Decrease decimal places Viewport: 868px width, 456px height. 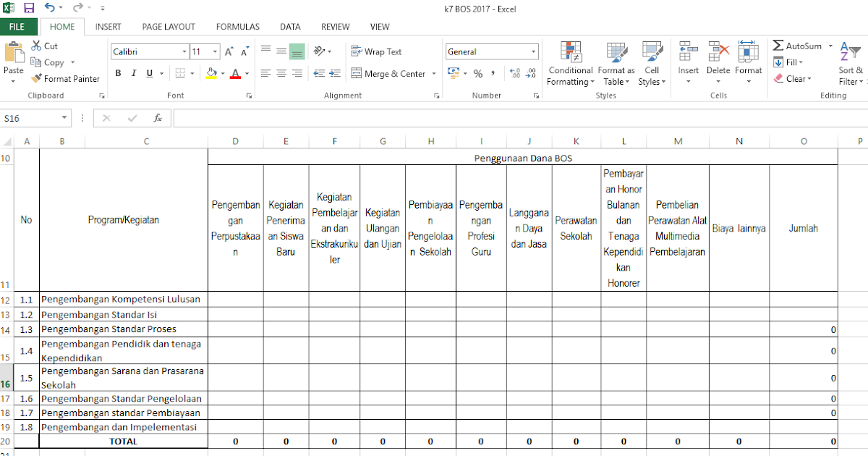tap(531, 73)
